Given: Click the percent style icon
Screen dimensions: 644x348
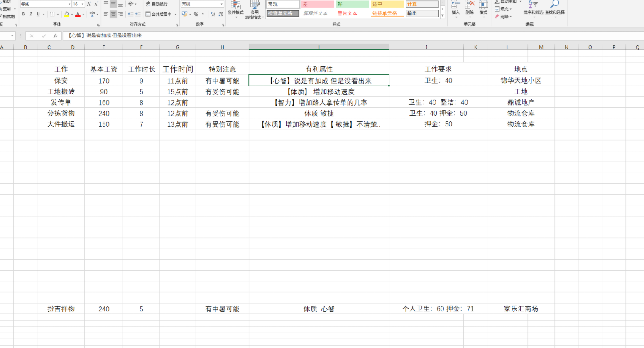Looking at the screenshot, I should (196, 14).
